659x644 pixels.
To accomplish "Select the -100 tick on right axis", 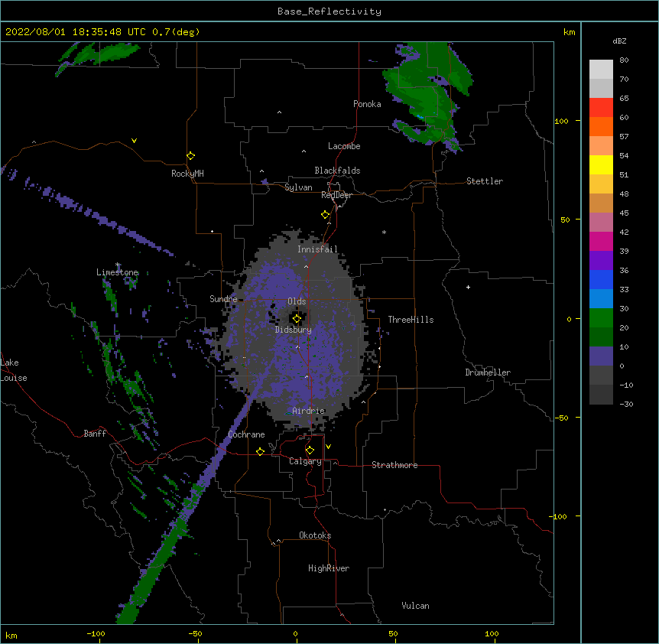I will [x=559, y=516].
